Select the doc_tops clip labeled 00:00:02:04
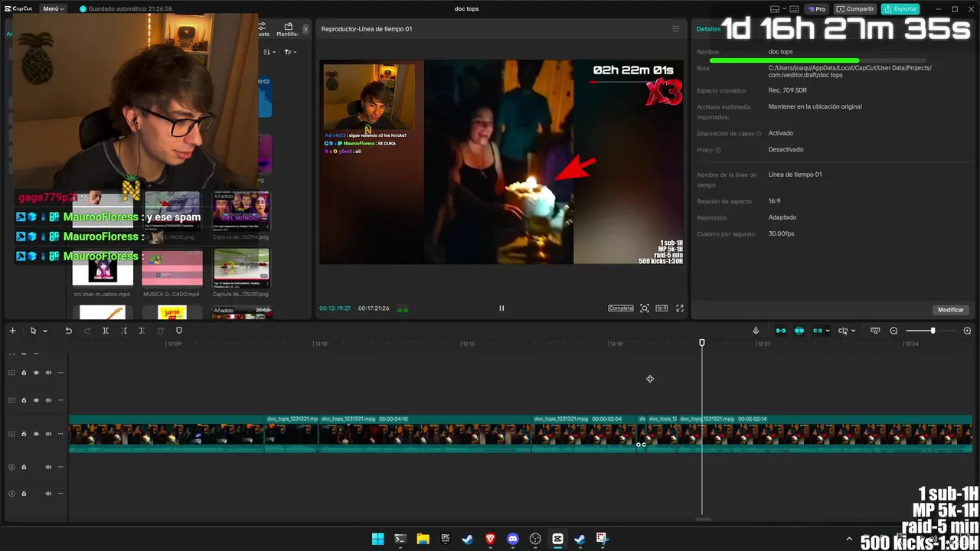980x551 pixels. 584,434
